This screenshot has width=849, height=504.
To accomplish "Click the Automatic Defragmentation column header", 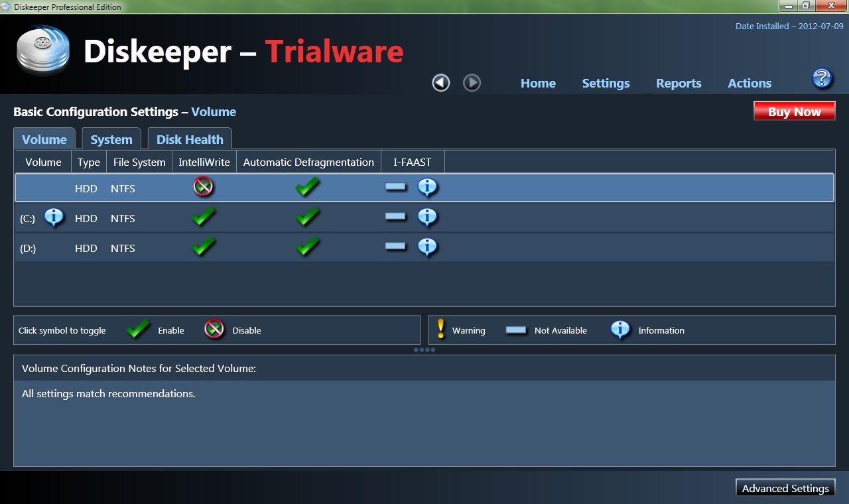I will [308, 162].
